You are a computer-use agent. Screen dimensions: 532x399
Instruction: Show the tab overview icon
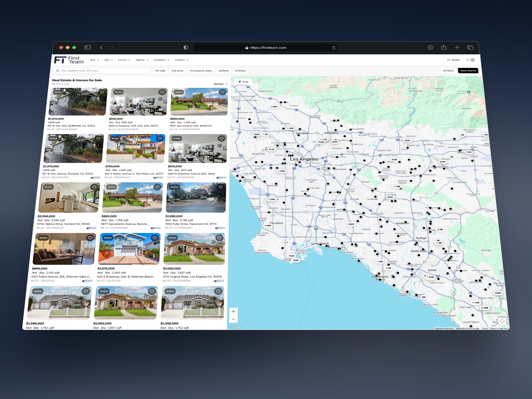pyautogui.click(x=470, y=47)
